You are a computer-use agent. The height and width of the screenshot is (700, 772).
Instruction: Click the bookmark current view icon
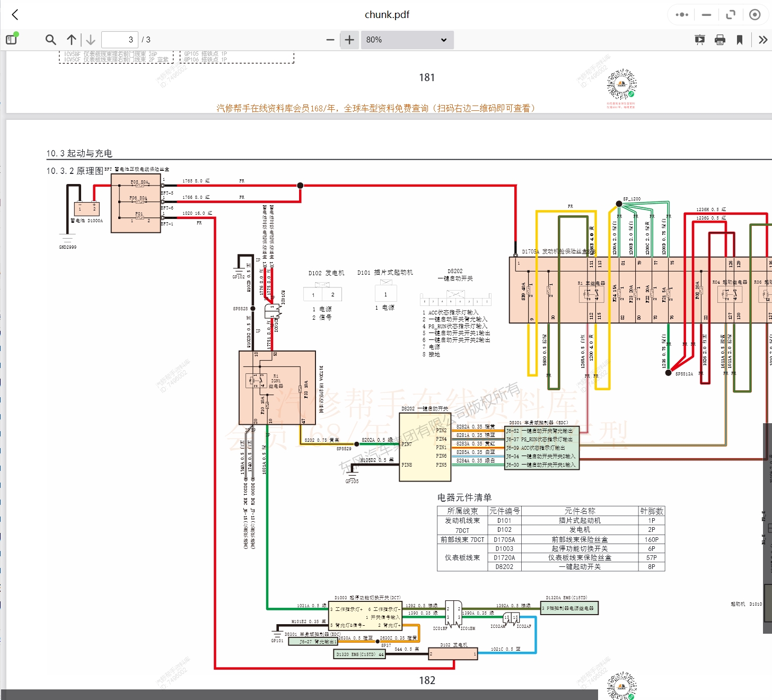point(740,40)
